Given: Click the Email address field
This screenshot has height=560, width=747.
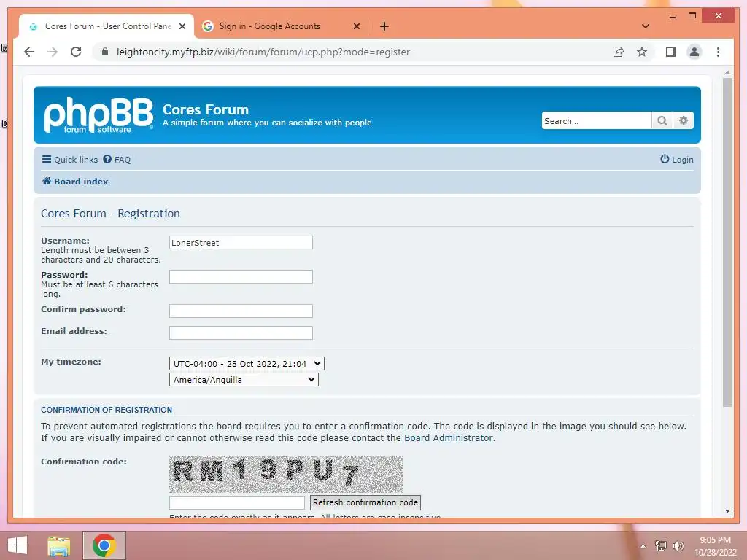Looking at the screenshot, I should 241,332.
